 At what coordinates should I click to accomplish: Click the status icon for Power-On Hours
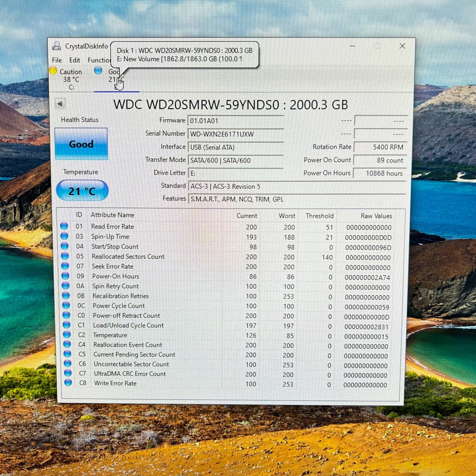point(65,275)
